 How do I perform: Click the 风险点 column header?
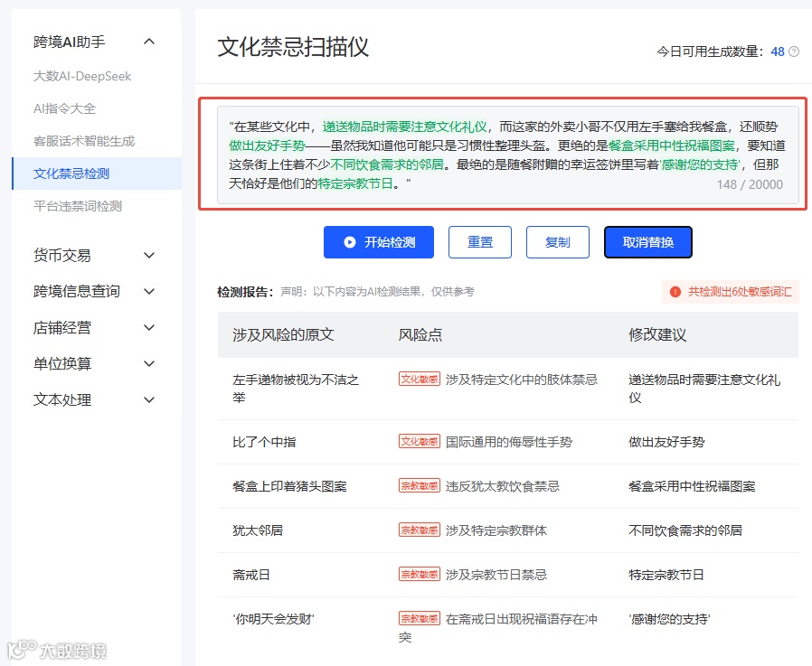click(x=420, y=335)
